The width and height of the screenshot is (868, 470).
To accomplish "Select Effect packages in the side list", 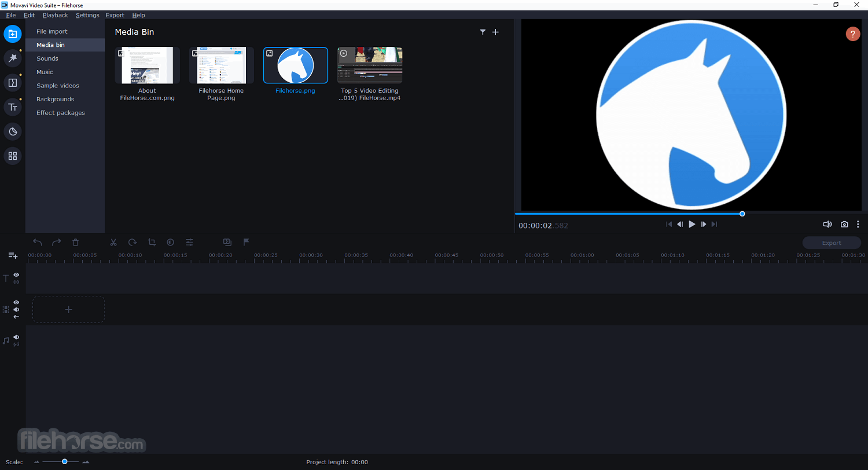I will 65,113.
